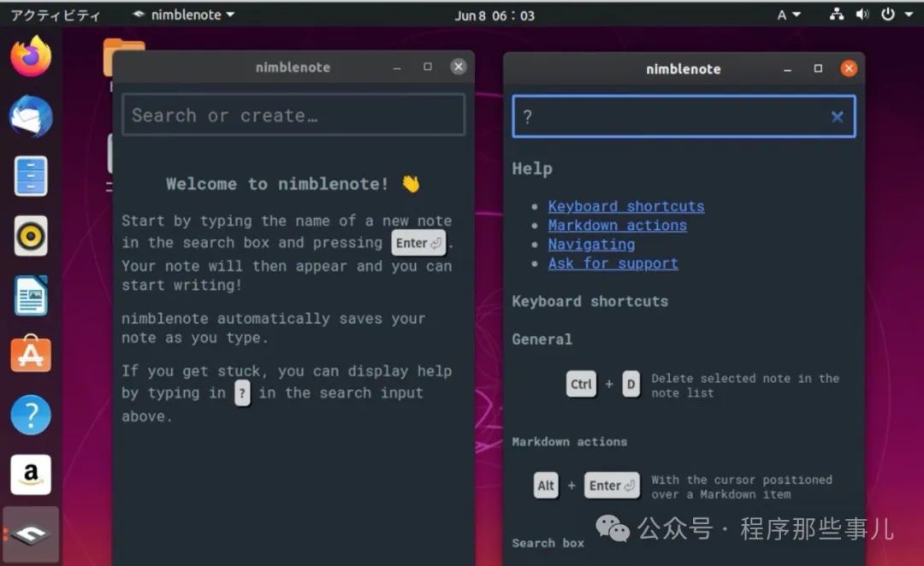The height and width of the screenshot is (566, 924).
Task: Minimize the right nimblenote window
Action: (787, 69)
